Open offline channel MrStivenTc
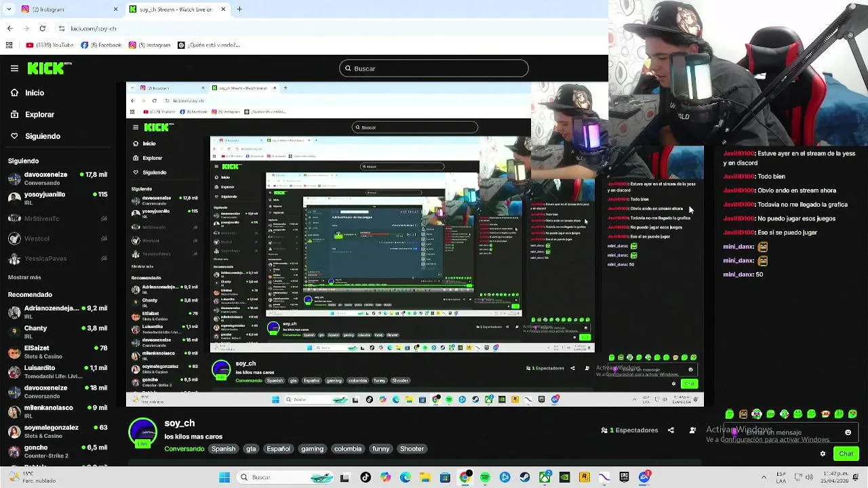The width and height of the screenshot is (868, 488). [58, 218]
